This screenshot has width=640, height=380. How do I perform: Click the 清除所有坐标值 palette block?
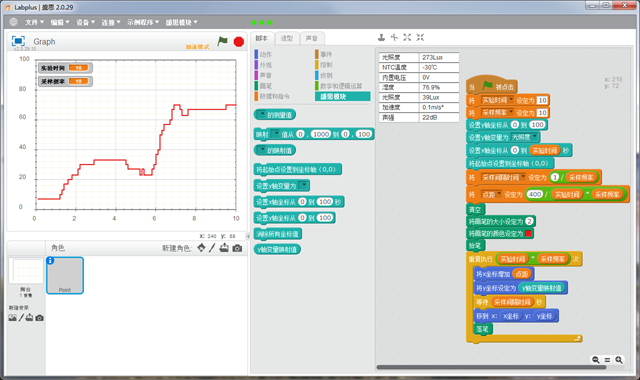(278, 234)
